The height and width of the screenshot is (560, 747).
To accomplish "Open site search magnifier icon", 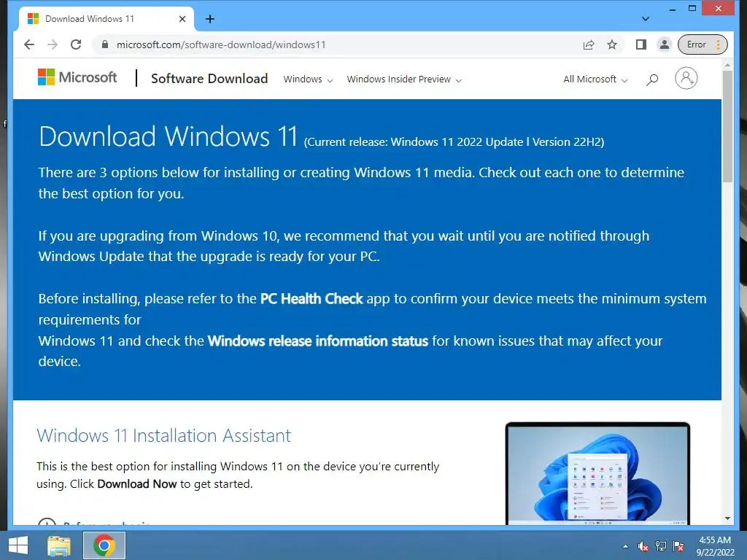I will click(x=652, y=79).
